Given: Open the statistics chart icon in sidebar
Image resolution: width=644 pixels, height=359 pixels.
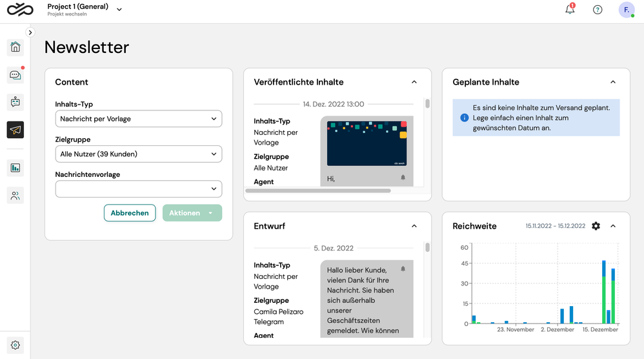Looking at the screenshot, I should (x=15, y=168).
